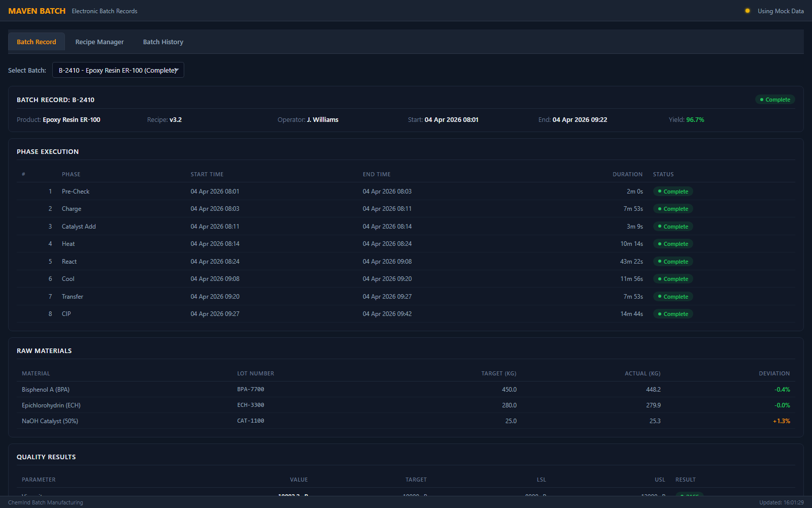Click the Epichlorohydrin (ECH) material entry
This screenshot has width=812, height=508.
[51, 405]
